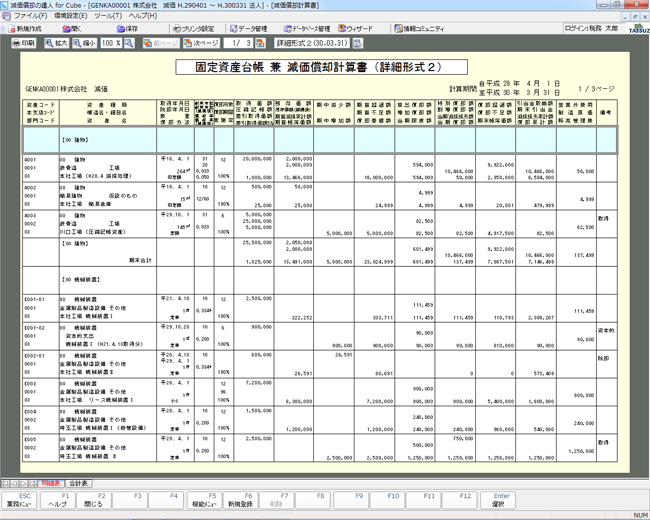Switch to 明細表 sheet tab

click(51, 484)
